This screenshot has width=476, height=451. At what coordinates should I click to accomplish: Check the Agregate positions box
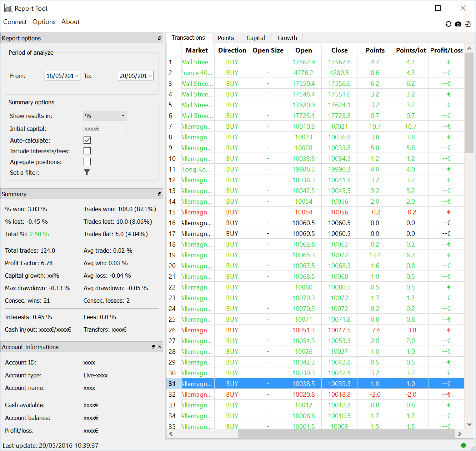[x=87, y=162]
